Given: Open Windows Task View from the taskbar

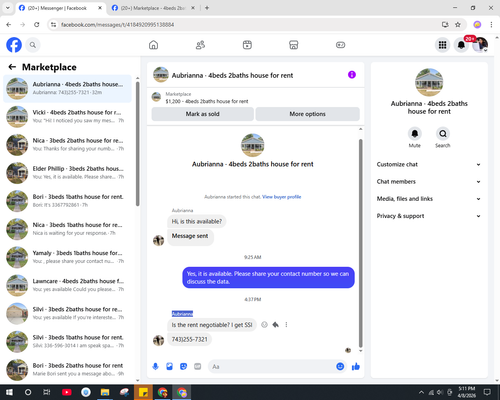Looking at the screenshot, I should 47,392.
